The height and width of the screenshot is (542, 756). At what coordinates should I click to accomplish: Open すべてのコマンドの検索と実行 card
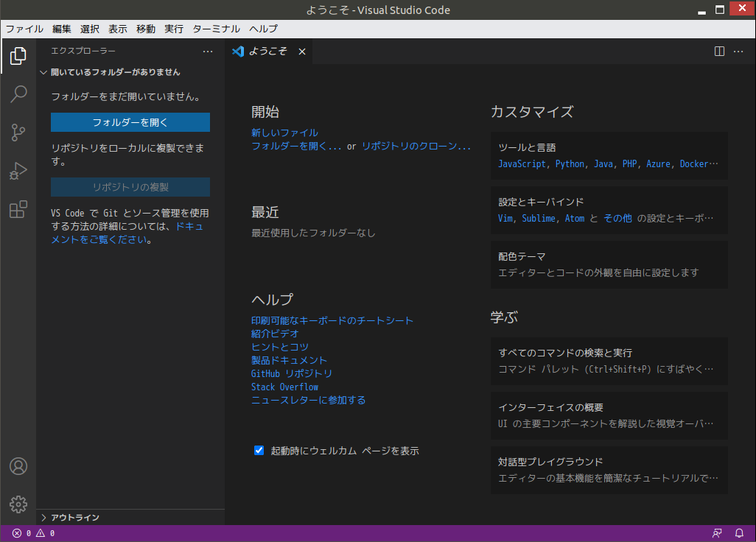tap(609, 361)
